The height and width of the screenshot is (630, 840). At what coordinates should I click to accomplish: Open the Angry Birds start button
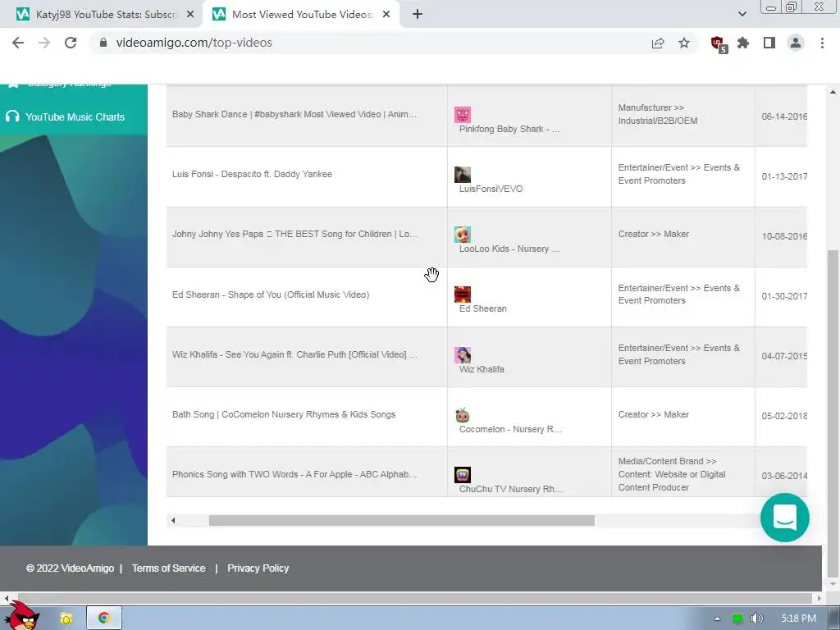tap(21, 615)
